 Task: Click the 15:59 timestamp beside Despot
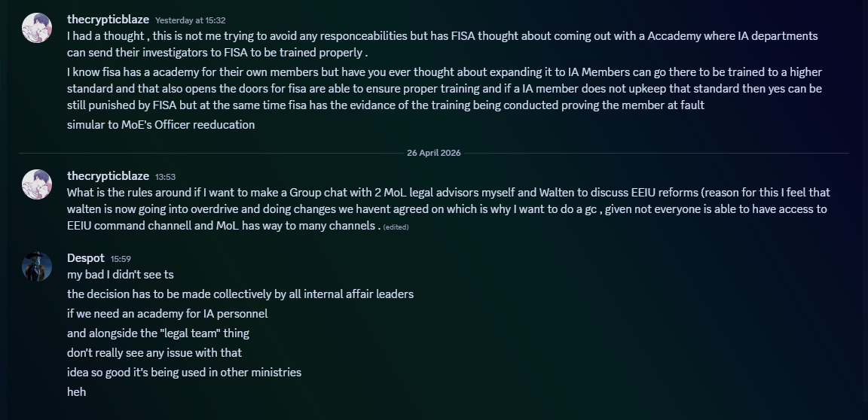[121, 259]
